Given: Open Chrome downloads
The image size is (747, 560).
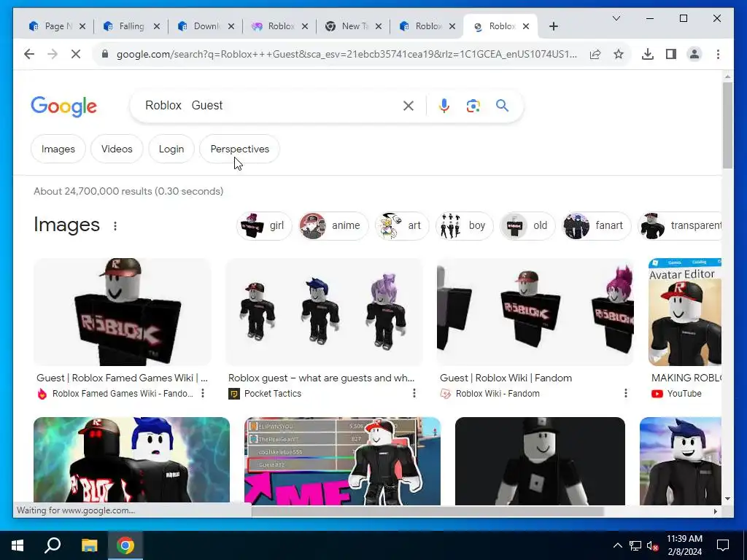Looking at the screenshot, I should pyautogui.click(x=648, y=54).
